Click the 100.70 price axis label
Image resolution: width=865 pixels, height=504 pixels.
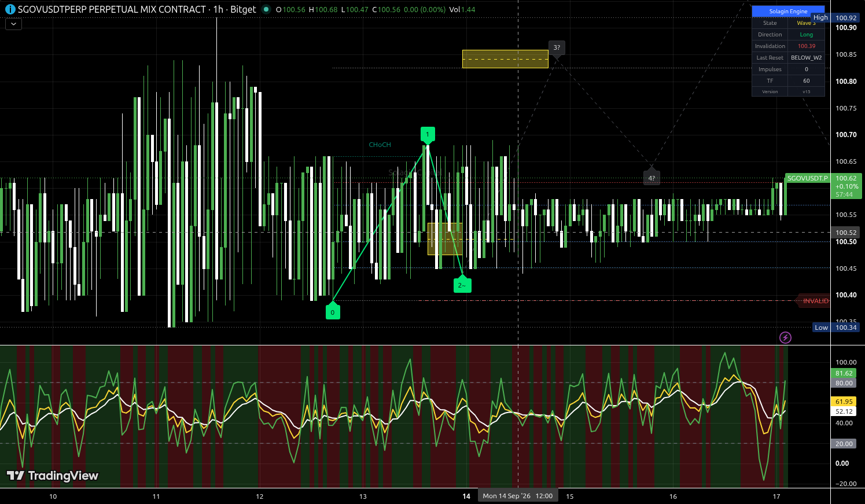[846, 135]
